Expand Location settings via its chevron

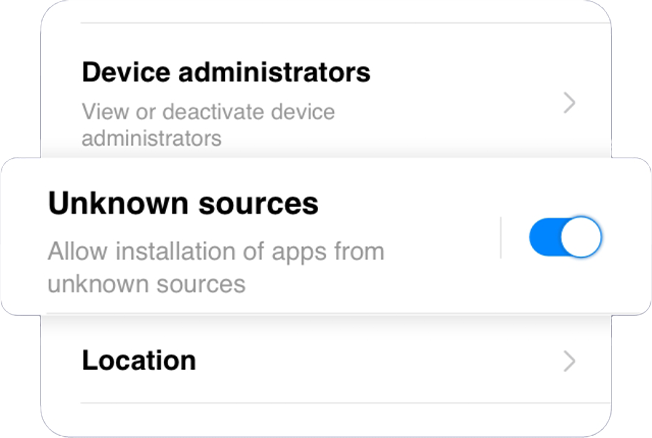(x=569, y=361)
